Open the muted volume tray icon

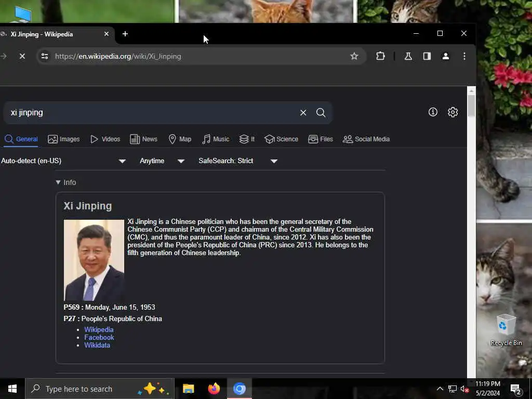[x=464, y=389]
